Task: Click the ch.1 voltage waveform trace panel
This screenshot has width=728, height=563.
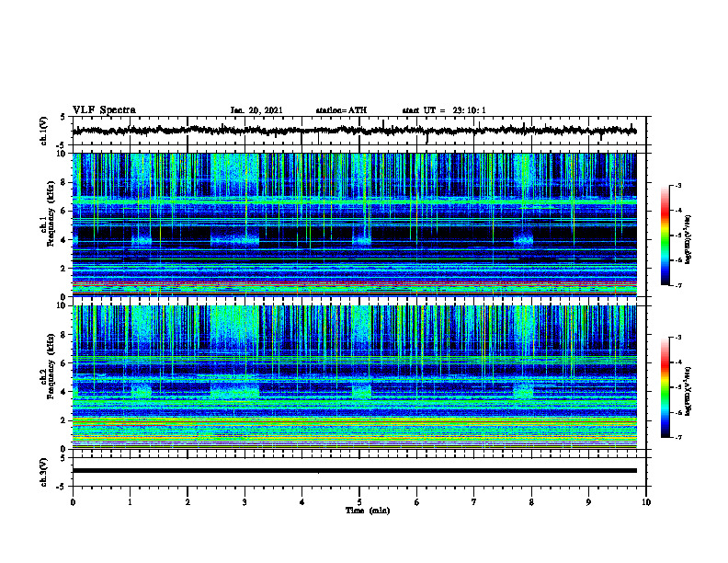Action: pos(359,131)
